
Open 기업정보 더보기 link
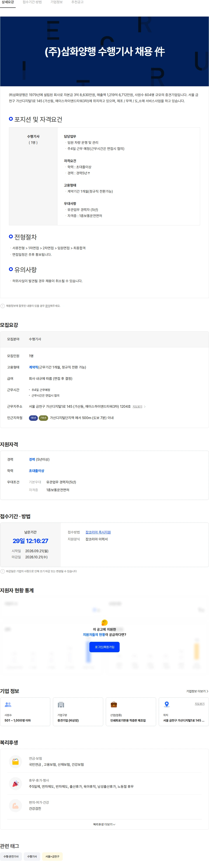(x=197, y=691)
